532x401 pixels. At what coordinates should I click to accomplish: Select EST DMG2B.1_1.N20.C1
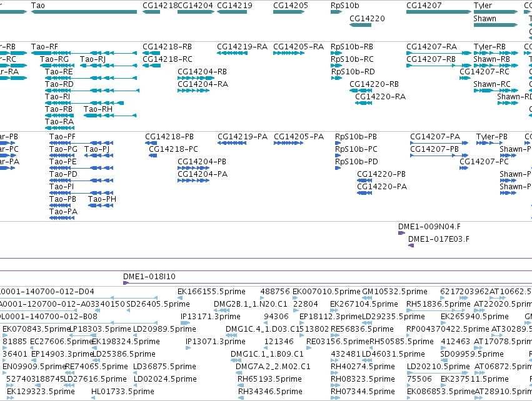click(x=221, y=311)
